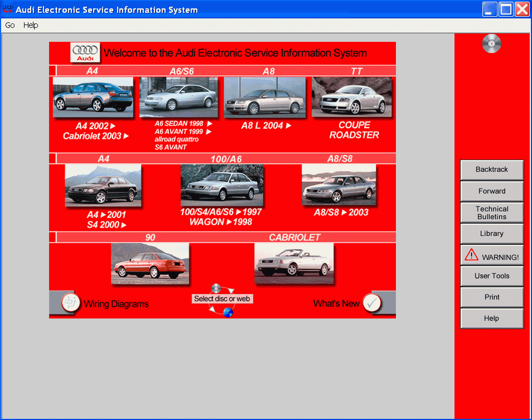Click the app icon in title bar
Image resolution: width=532 pixels, height=420 pixels.
[7, 9]
